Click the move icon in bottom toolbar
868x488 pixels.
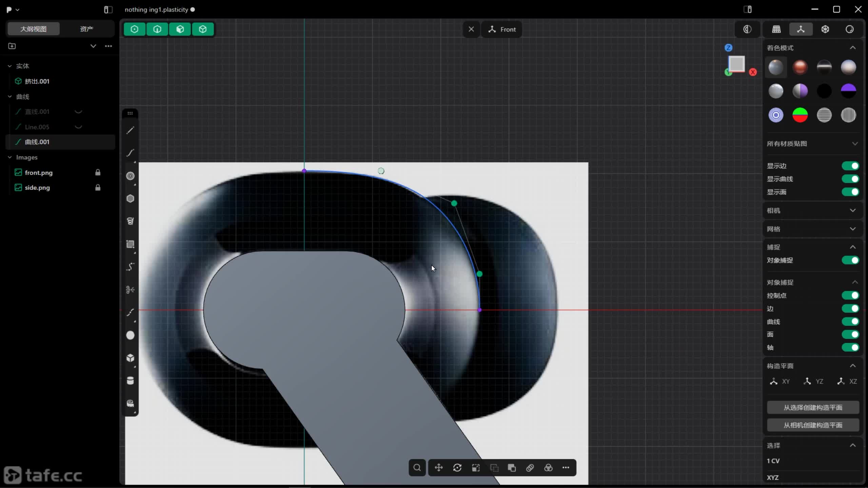tap(439, 468)
